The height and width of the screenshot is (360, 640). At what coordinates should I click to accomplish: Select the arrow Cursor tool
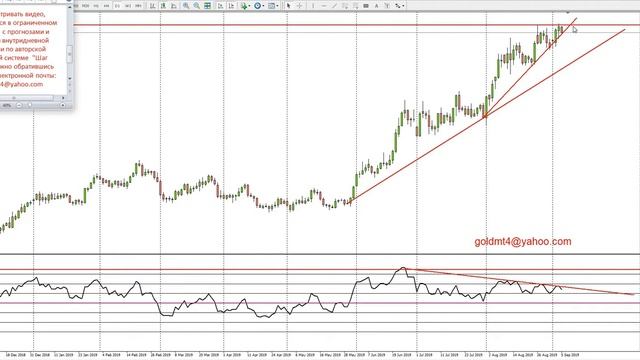288,6
